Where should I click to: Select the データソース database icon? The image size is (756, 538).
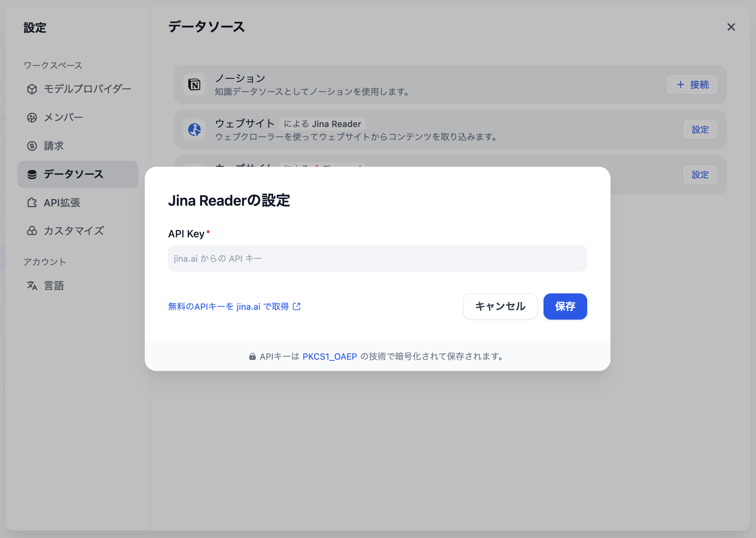[32, 174]
